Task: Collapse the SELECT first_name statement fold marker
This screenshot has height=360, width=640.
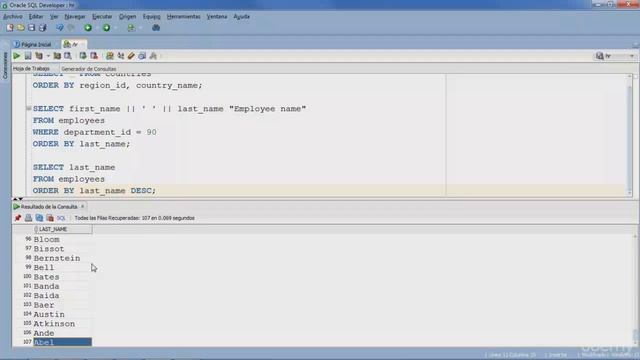Action: [x=29, y=109]
